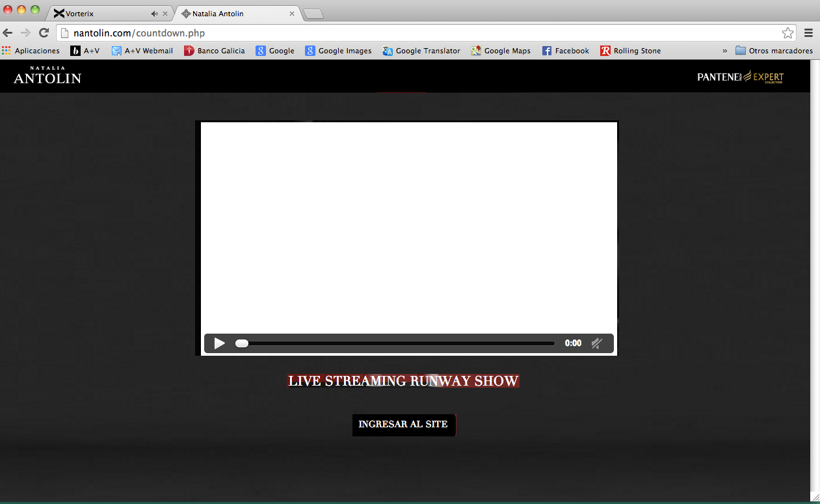The image size is (820, 504).
Task: Open the Chrome hamburger menu
Action: point(809,33)
